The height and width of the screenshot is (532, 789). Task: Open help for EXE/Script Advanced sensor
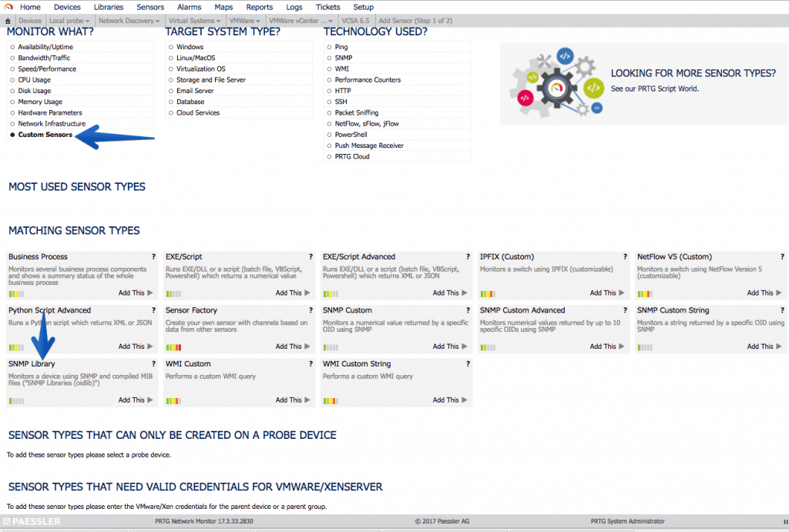click(468, 256)
